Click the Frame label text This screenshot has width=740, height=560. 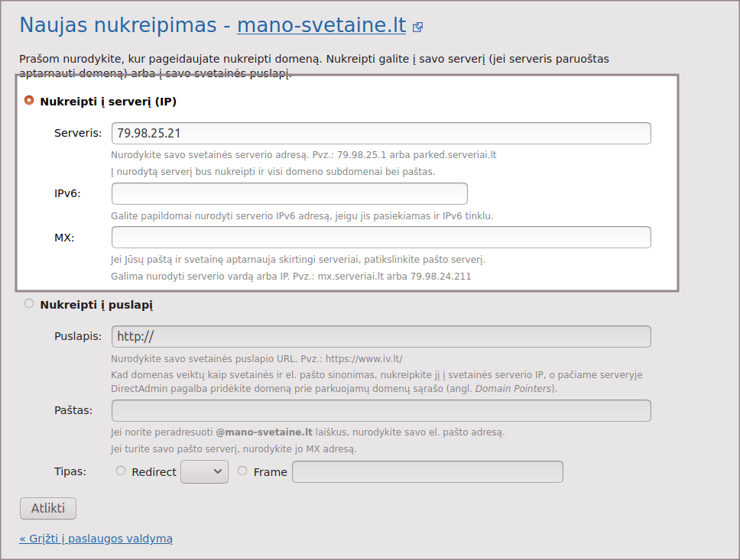coord(270,472)
